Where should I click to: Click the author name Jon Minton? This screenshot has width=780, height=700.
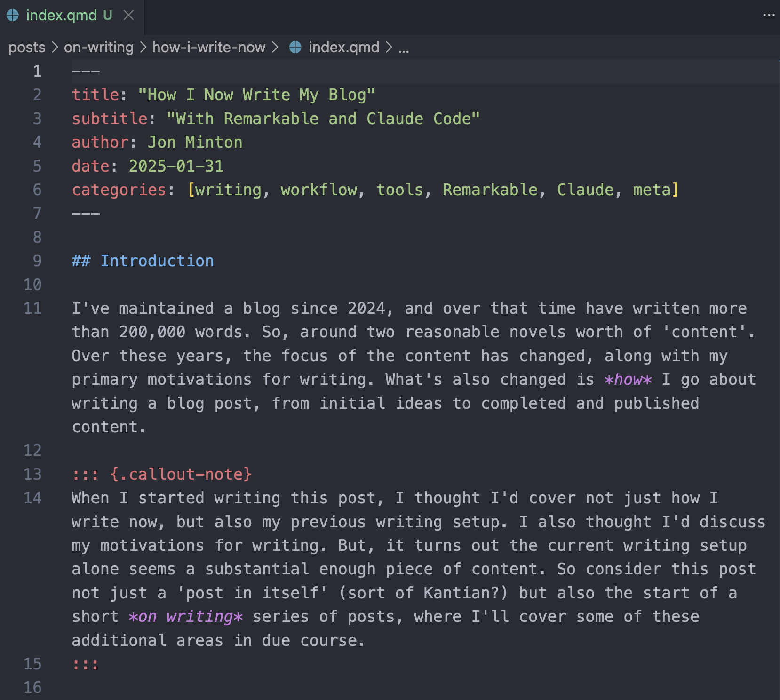pos(195,143)
